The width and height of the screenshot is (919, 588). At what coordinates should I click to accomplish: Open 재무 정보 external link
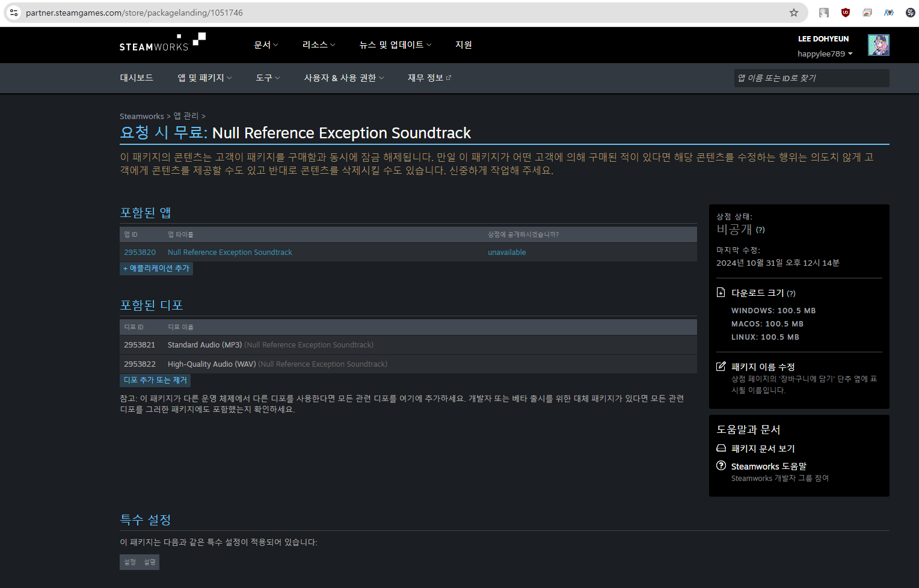(429, 78)
